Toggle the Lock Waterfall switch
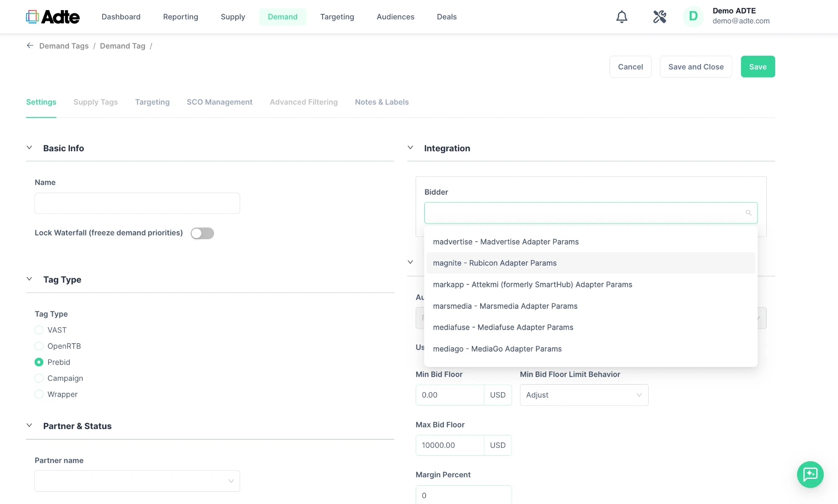This screenshot has height=504, width=838. [x=202, y=233]
